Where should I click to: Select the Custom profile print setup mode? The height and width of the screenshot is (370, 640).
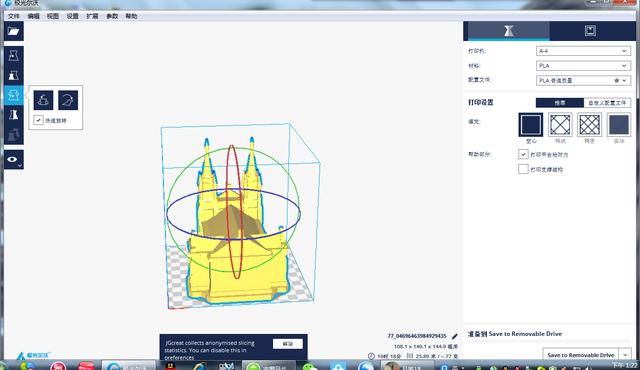coord(607,103)
